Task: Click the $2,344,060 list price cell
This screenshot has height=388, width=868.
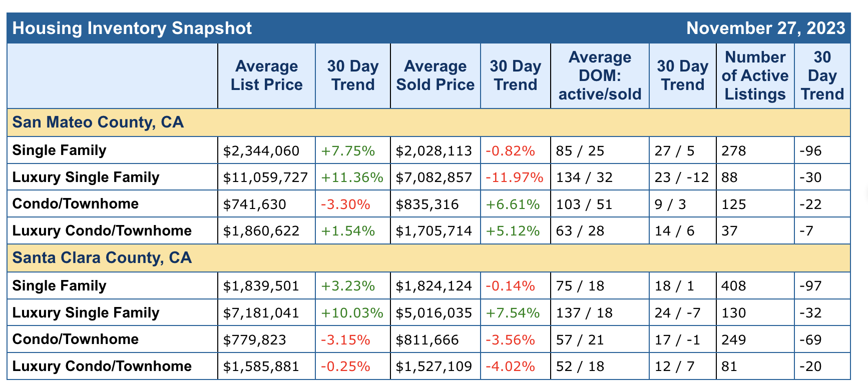Action: coord(261,151)
